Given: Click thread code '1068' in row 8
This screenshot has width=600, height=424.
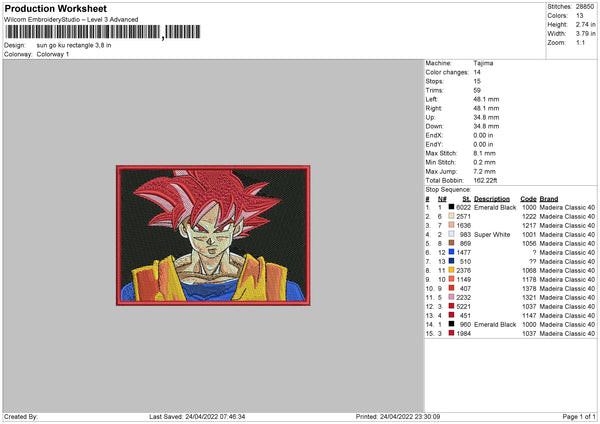Looking at the screenshot, I should [x=529, y=271].
